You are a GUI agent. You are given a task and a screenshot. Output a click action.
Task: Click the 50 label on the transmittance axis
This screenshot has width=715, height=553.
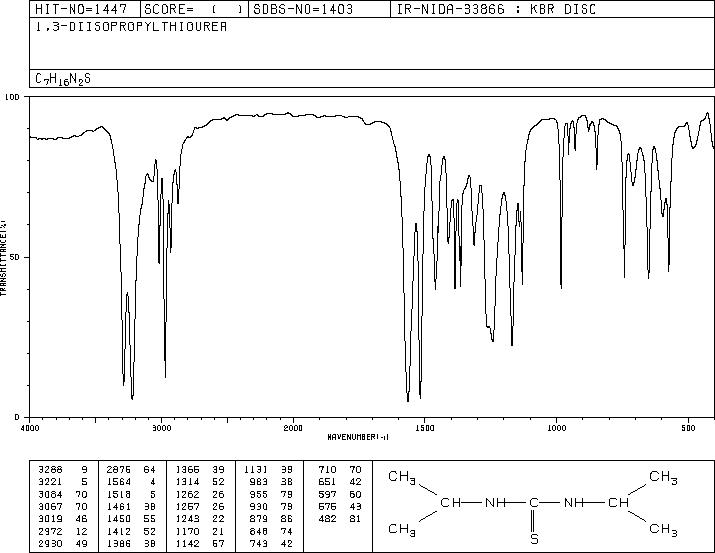(15, 257)
